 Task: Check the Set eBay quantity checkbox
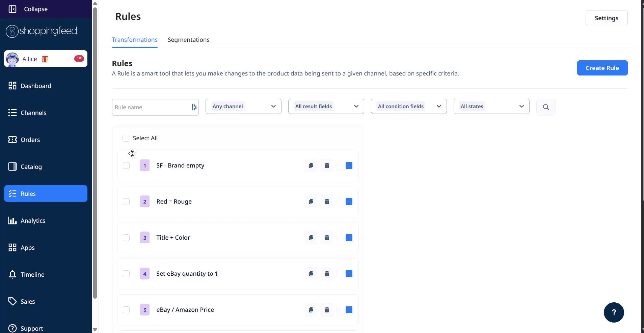[x=126, y=274]
